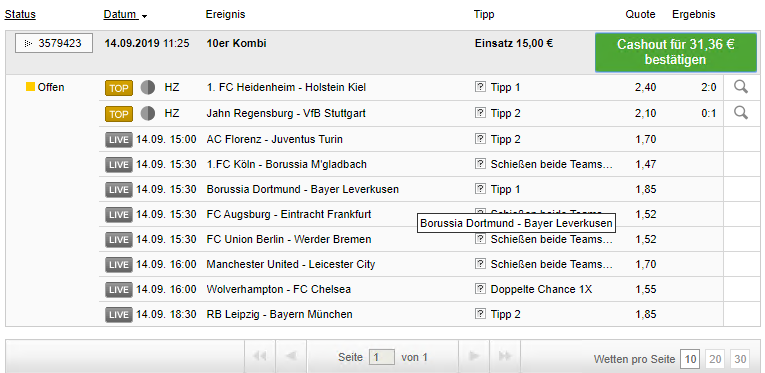Click the LIVE badge for RB Leipzig - Bayern München

119,314
